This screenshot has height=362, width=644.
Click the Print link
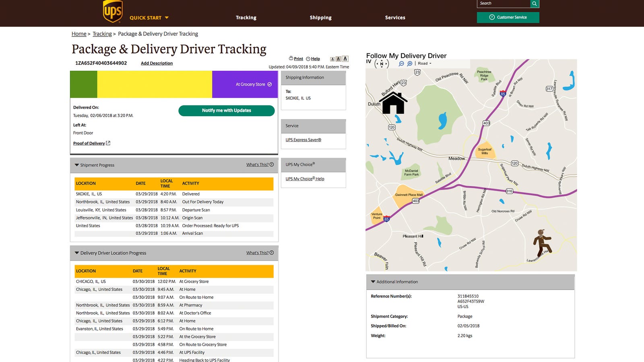coord(298,59)
